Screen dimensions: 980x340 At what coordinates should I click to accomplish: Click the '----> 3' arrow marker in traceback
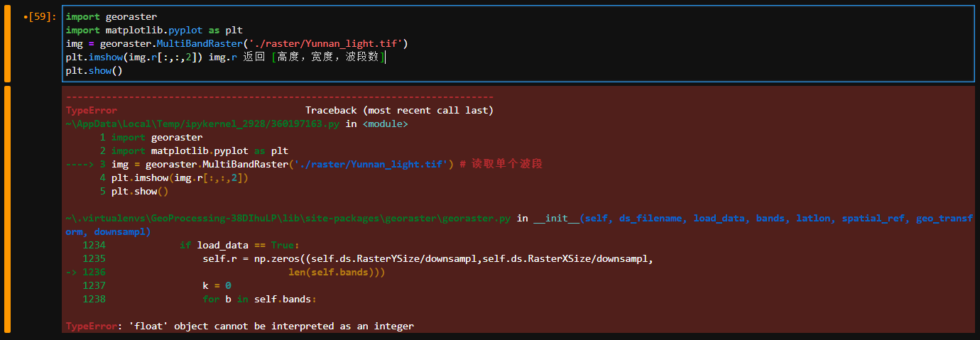pyautogui.click(x=85, y=165)
